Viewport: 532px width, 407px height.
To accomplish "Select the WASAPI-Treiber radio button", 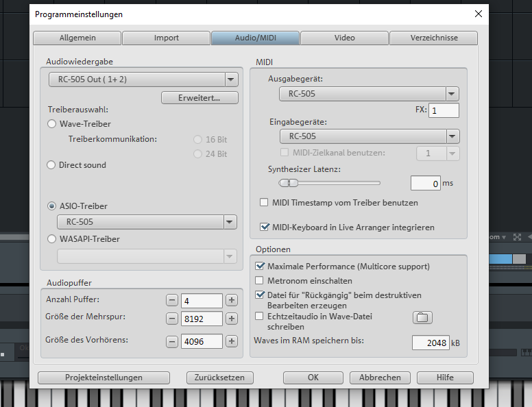I will (x=51, y=238).
